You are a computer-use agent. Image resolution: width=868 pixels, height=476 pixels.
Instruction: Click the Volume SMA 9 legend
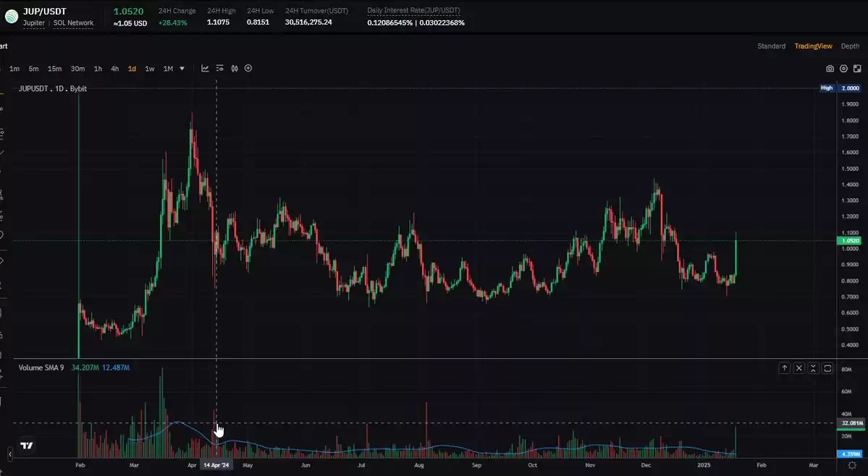41,367
